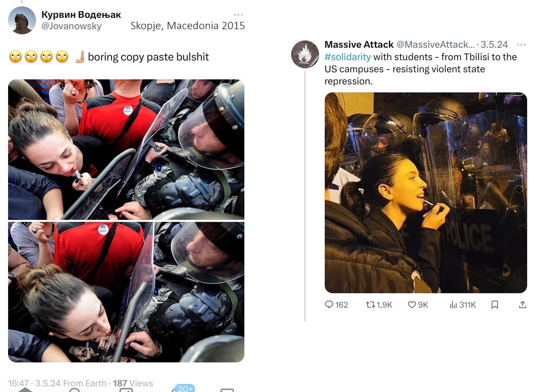553x392 pixels.
Task: Share the Massive Attack tweet
Action: coord(522,305)
